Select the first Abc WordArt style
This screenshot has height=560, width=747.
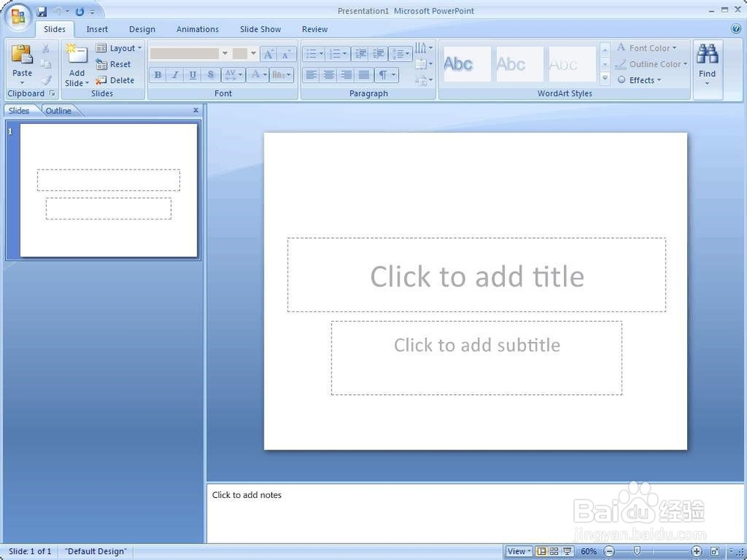click(467, 63)
